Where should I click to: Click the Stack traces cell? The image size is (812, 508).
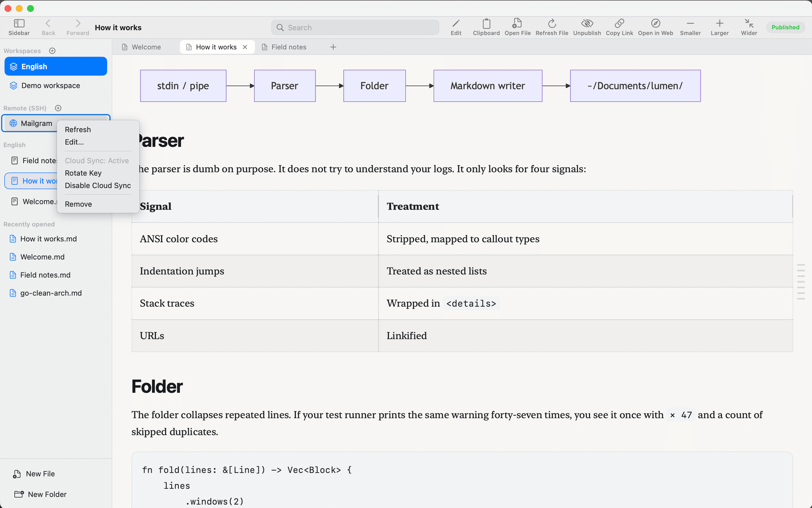coord(255,303)
